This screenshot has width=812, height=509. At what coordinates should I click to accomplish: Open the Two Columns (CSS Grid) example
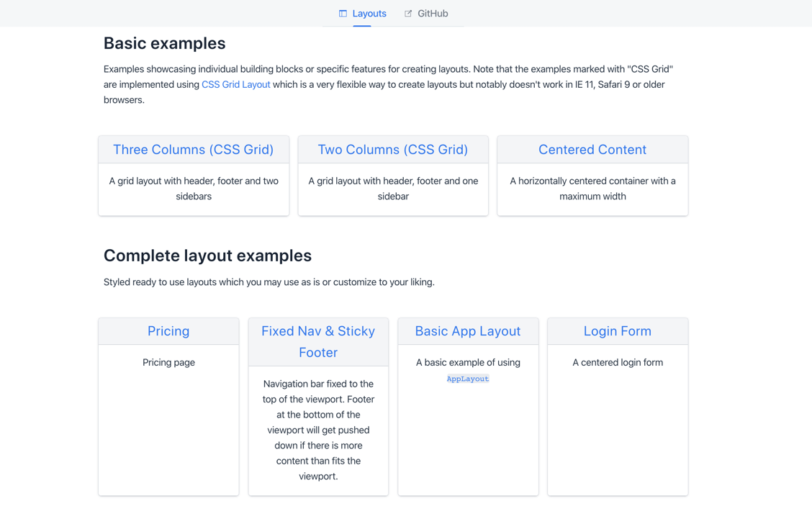click(393, 149)
